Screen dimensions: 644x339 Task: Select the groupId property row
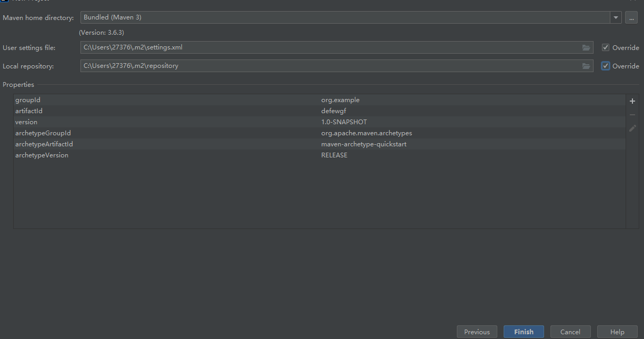click(x=320, y=100)
